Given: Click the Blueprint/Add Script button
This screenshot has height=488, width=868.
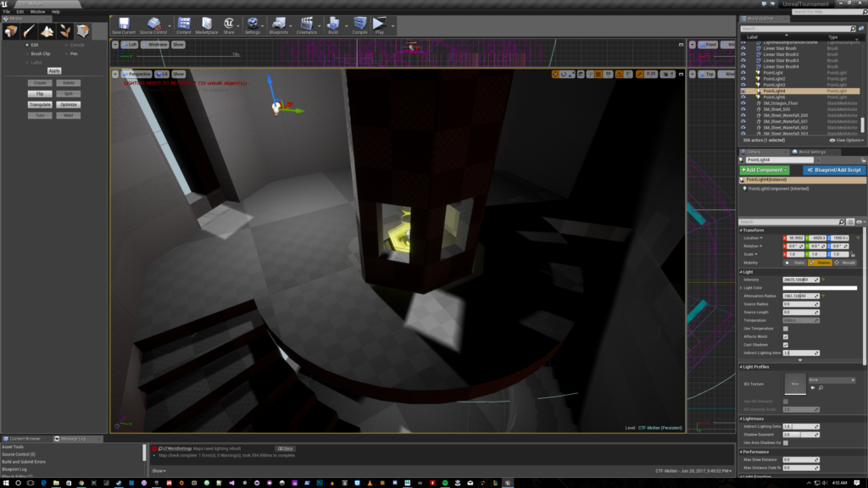Looking at the screenshot, I should tap(834, 170).
